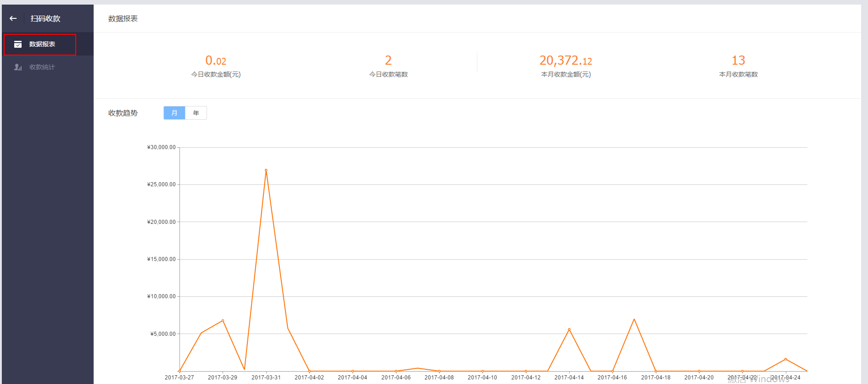
Task: Switch the trend chart to 月 view
Action: click(x=174, y=113)
